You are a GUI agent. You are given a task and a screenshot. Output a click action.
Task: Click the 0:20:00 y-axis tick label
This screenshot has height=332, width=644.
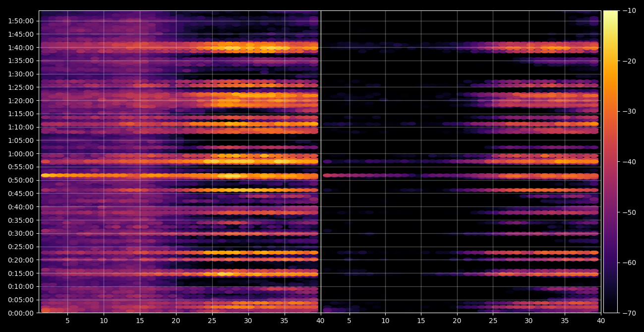(20, 260)
